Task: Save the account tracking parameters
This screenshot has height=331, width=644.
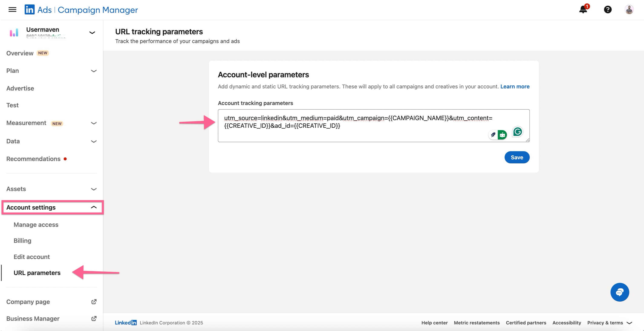Action: (x=517, y=157)
